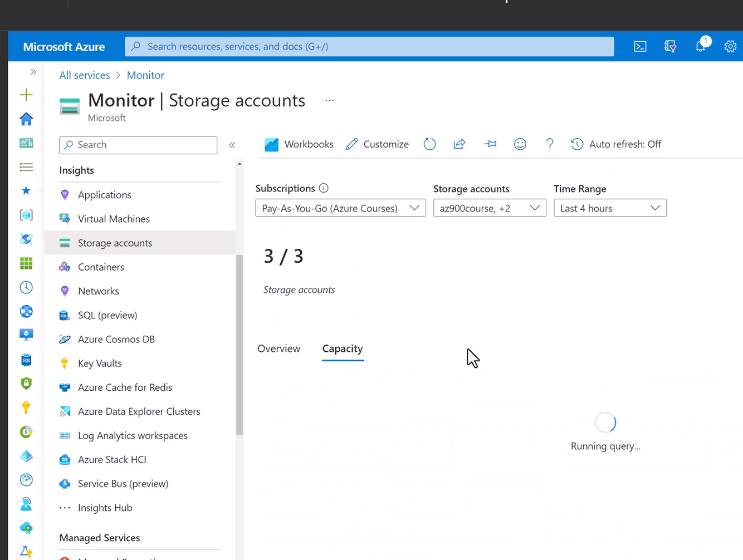Refresh the storage accounts view
Viewport: 743px width, 560px height.
pyautogui.click(x=429, y=144)
